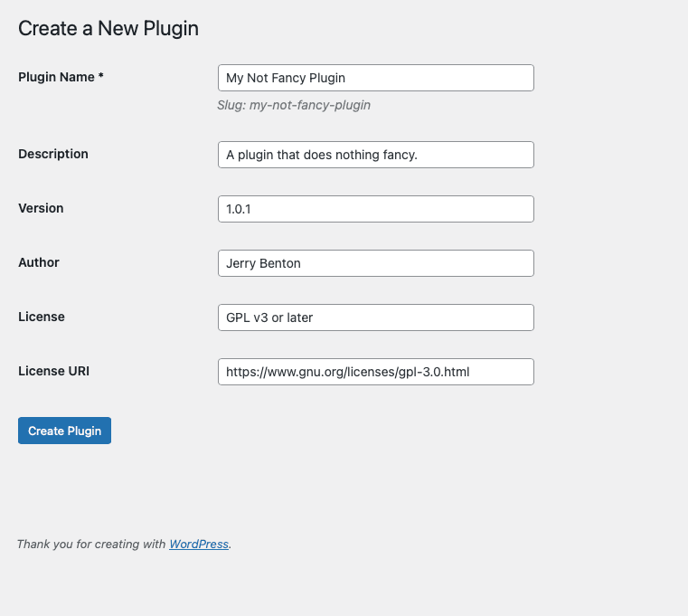
Task: Click the License field containing GPL v3
Action: (x=375, y=317)
